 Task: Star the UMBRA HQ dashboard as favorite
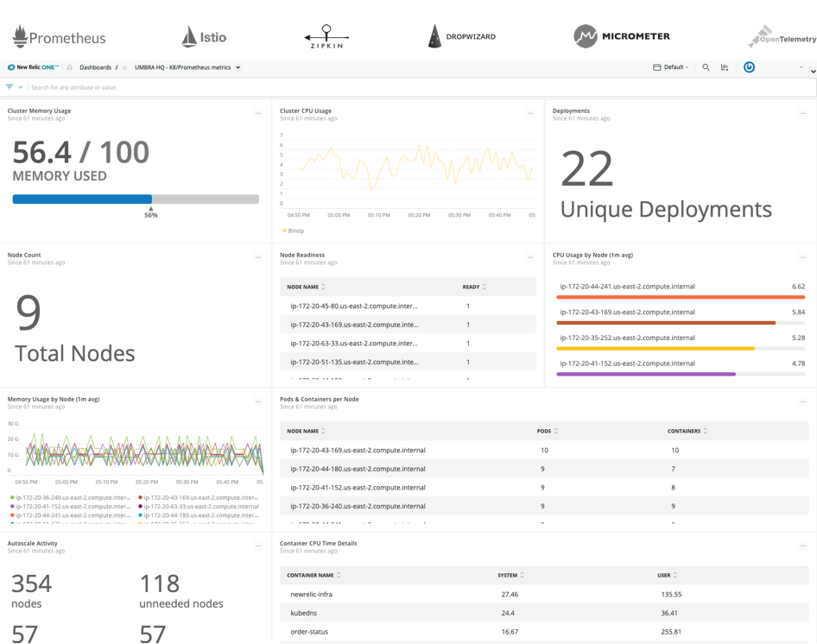pyautogui.click(x=124, y=67)
